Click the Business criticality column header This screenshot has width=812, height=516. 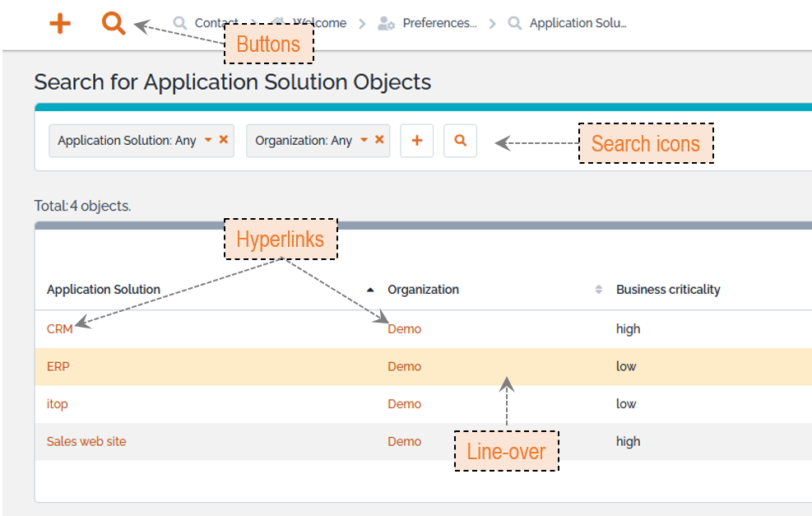668,290
